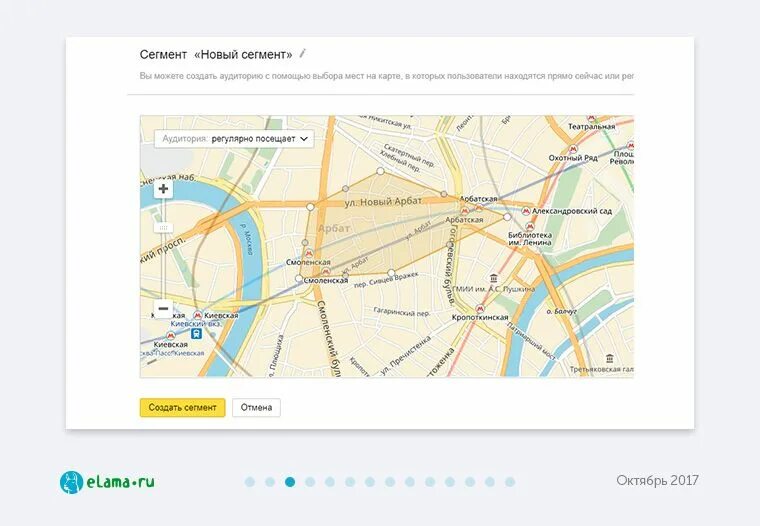Click the segment title Новый сегмент
The width and height of the screenshot is (760, 526).
(243, 54)
